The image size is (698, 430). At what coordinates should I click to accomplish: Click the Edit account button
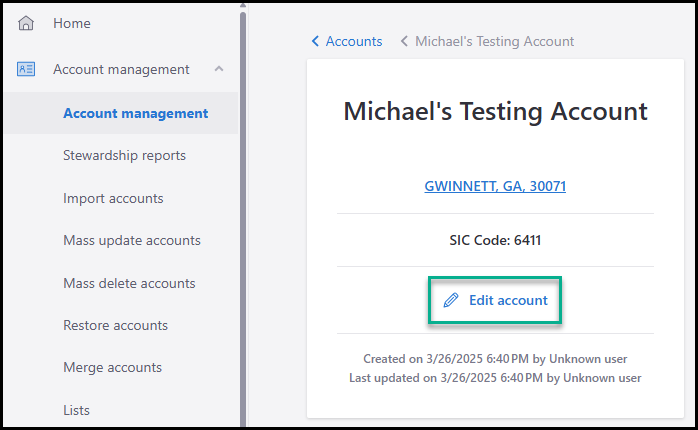click(x=495, y=300)
